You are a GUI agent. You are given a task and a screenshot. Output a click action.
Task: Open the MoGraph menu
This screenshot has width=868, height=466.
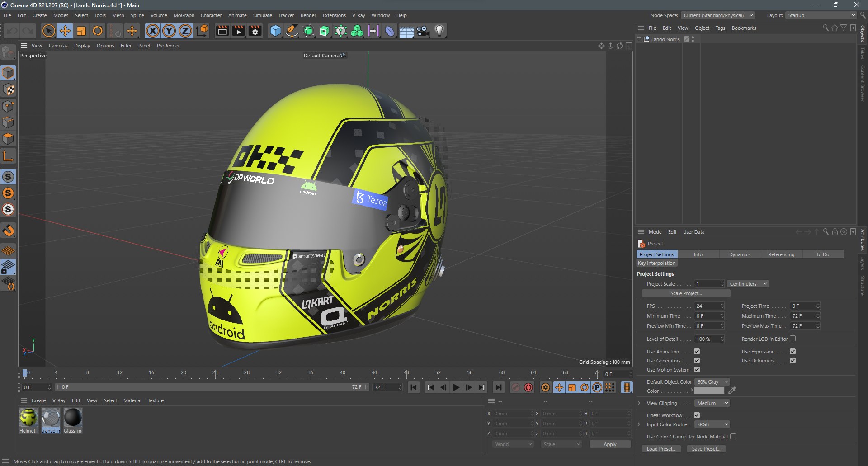pyautogui.click(x=184, y=15)
